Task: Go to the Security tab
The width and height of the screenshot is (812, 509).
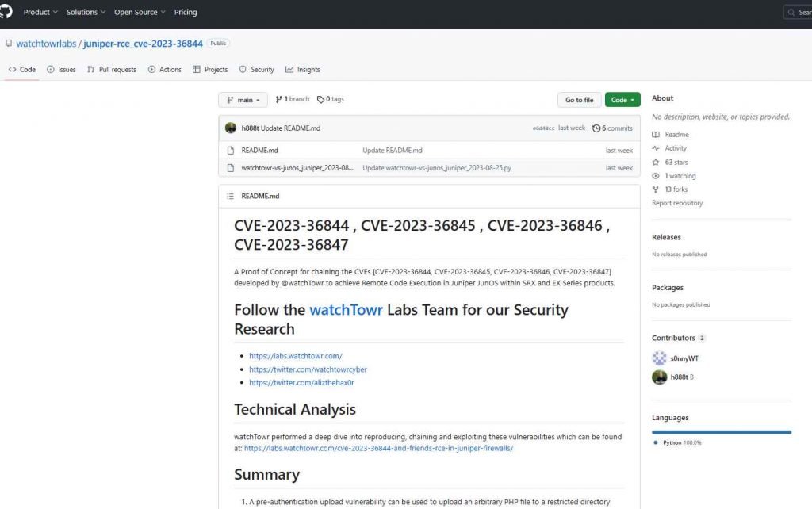Action: 257,70
